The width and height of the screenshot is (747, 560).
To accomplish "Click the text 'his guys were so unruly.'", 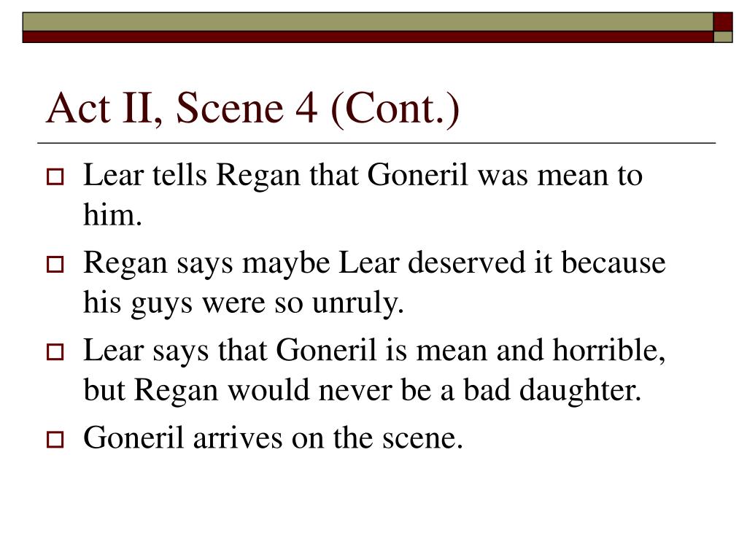I will point(244,303).
